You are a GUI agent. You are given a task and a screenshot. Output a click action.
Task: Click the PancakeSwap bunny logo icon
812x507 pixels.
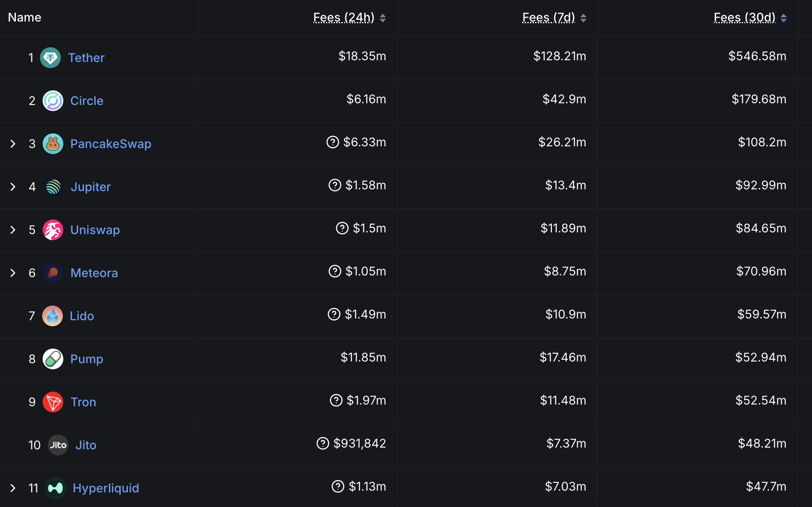53,144
